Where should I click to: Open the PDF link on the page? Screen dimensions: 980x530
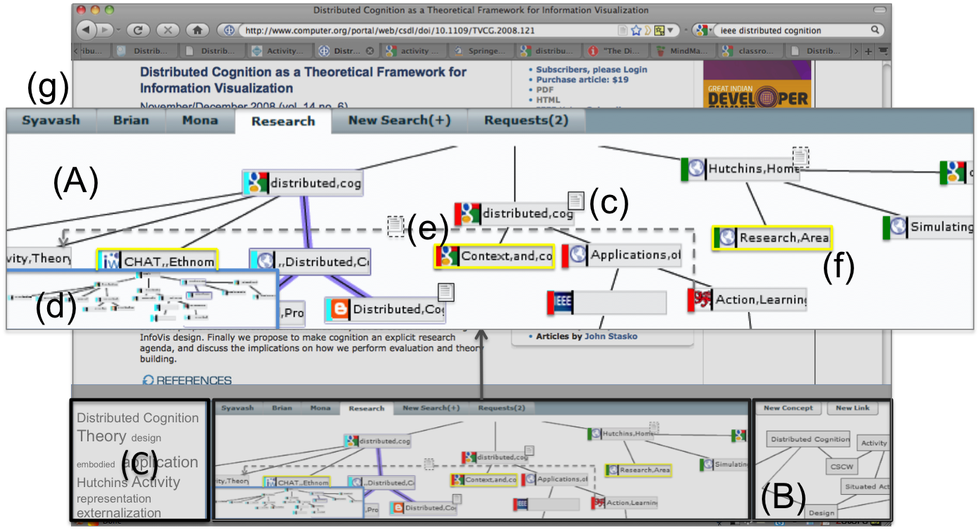[x=545, y=90]
